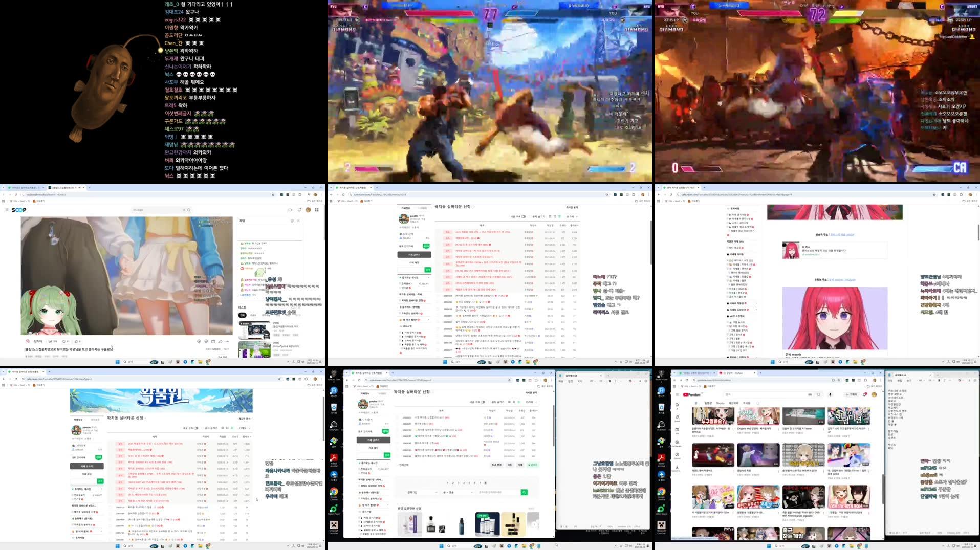Image resolution: width=980 pixels, height=550 pixels.
Task: Open Minecraft Launcher desktop icon beside the YouTube window
Action: pyautogui.click(x=661, y=527)
